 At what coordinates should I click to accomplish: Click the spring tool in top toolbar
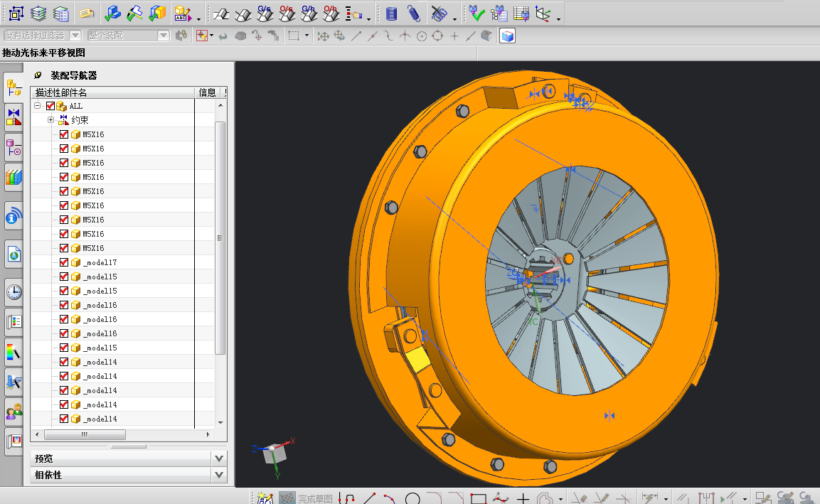pos(413,13)
